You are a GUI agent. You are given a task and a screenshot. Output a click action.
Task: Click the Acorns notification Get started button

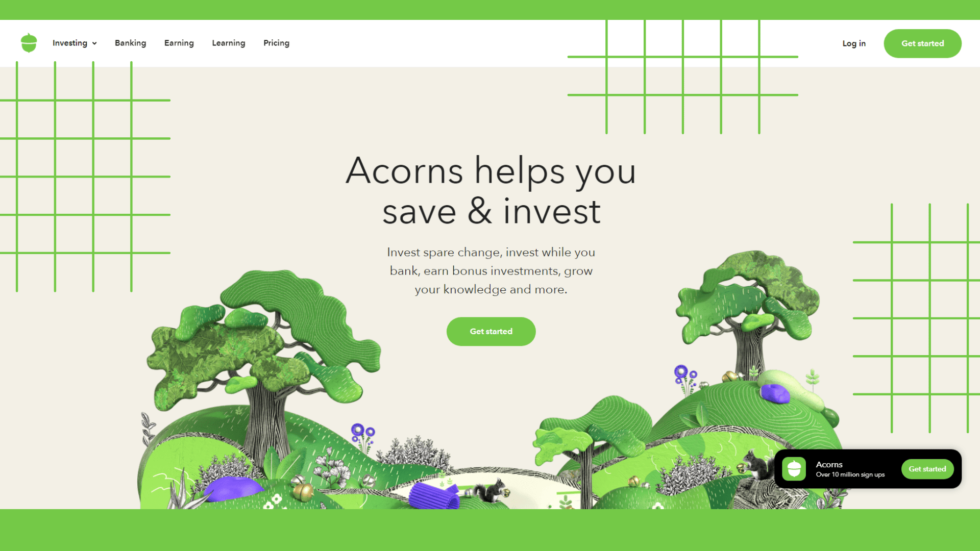point(927,469)
